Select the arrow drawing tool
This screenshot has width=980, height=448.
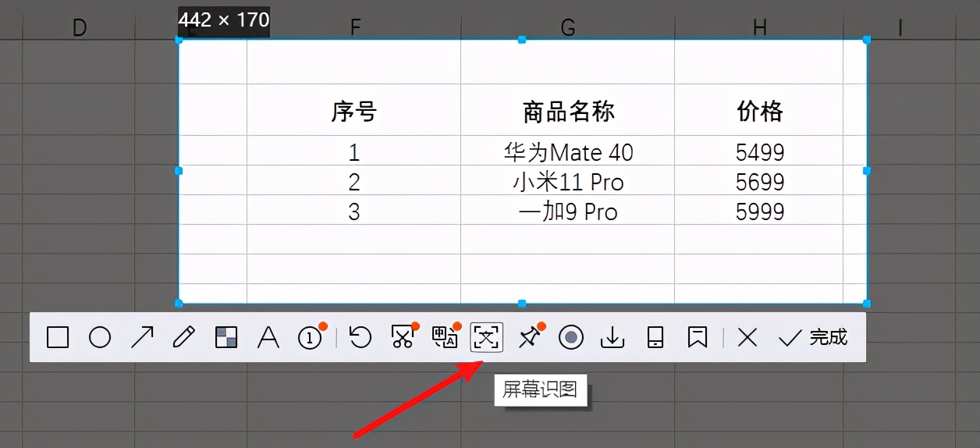[142, 337]
